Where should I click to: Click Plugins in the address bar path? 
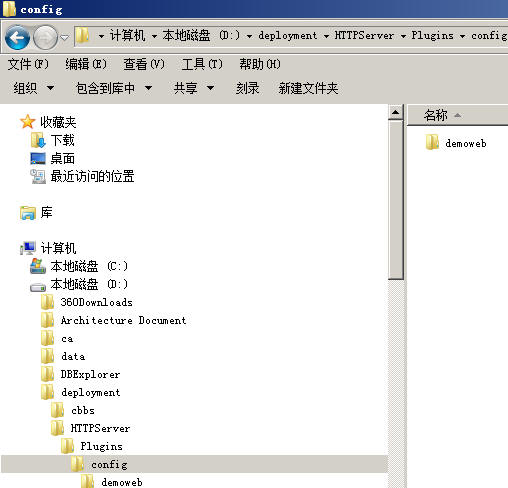pos(432,35)
